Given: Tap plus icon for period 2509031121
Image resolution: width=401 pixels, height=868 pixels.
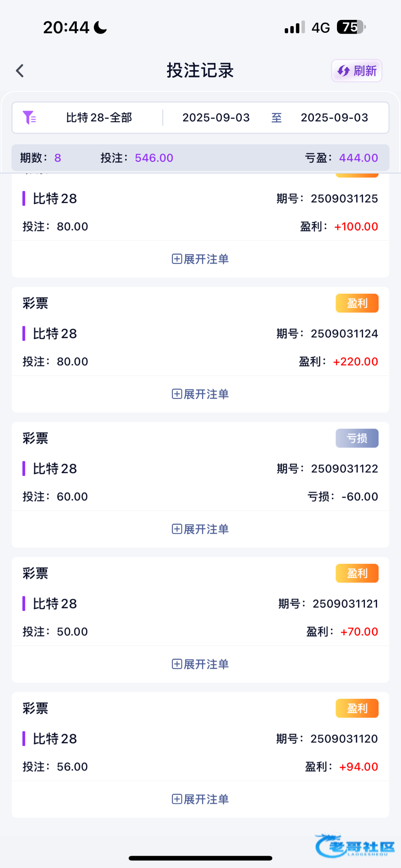Looking at the screenshot, I should pos(177,664).
